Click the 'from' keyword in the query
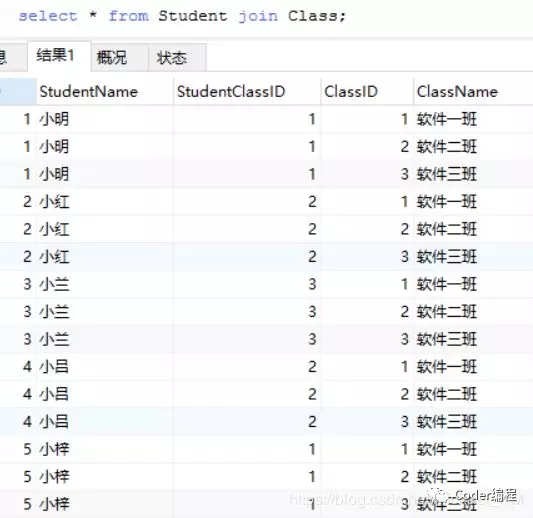 (129, 16)
